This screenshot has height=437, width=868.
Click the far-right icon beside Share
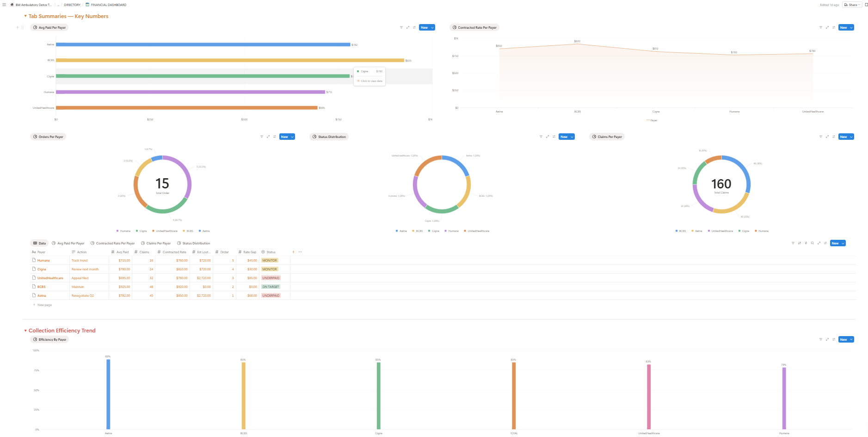[866, 5]
